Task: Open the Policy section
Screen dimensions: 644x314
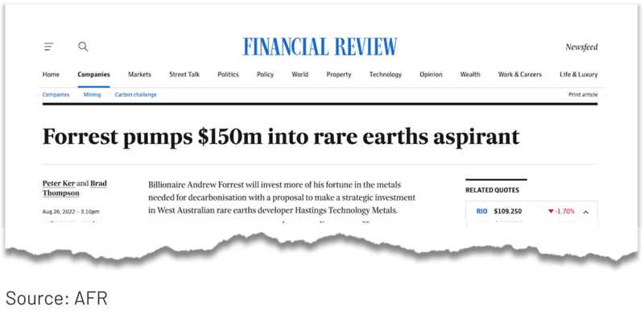Action: (266, 74)
